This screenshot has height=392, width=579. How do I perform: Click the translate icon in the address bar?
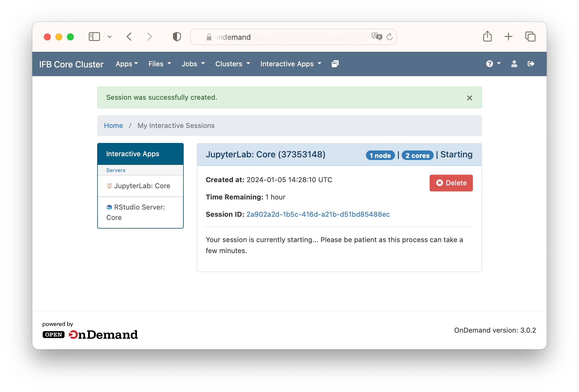(377, 37)
